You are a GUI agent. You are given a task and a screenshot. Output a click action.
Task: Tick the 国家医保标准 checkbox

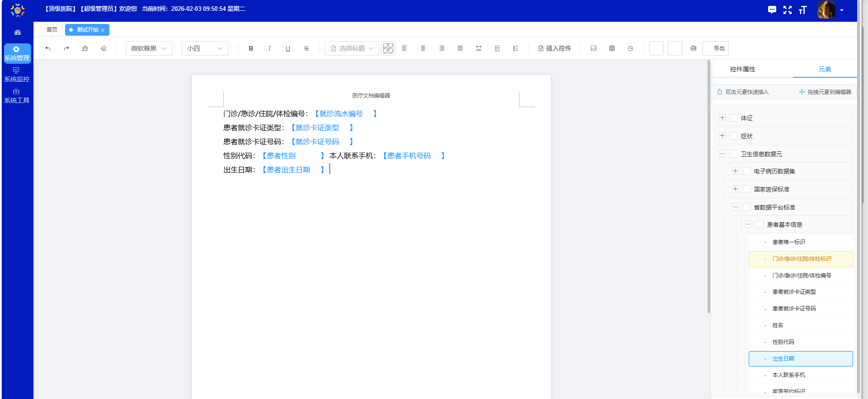747,189
